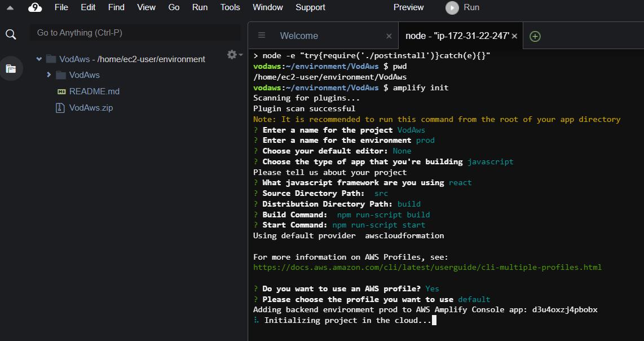Click the Preview button
The image size is (644, 341).
[408, 7]
